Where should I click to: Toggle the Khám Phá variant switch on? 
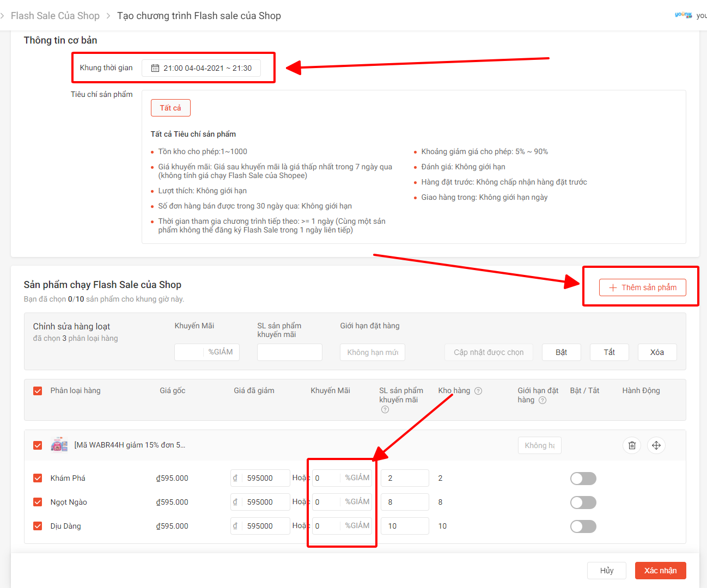pos(583,479)
